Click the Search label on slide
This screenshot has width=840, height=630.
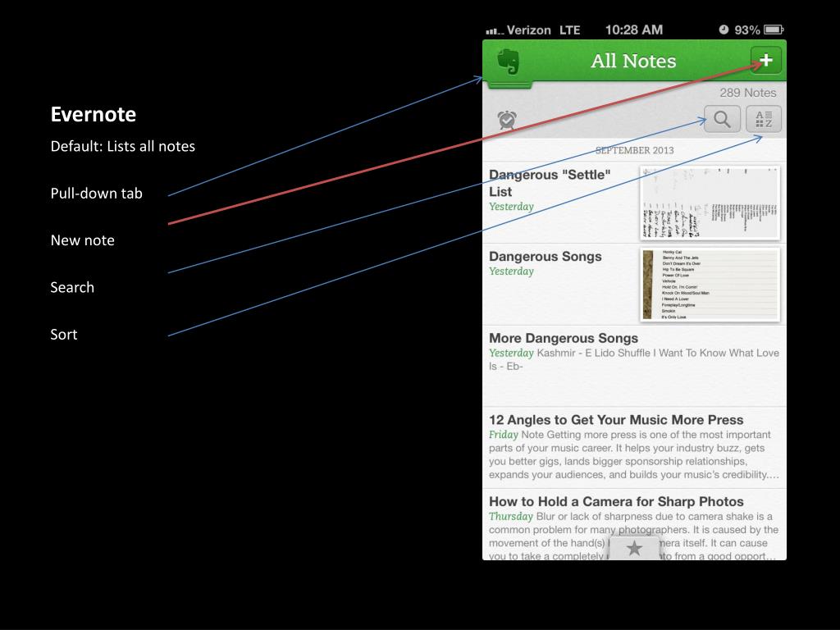click(x=72, y=288)
